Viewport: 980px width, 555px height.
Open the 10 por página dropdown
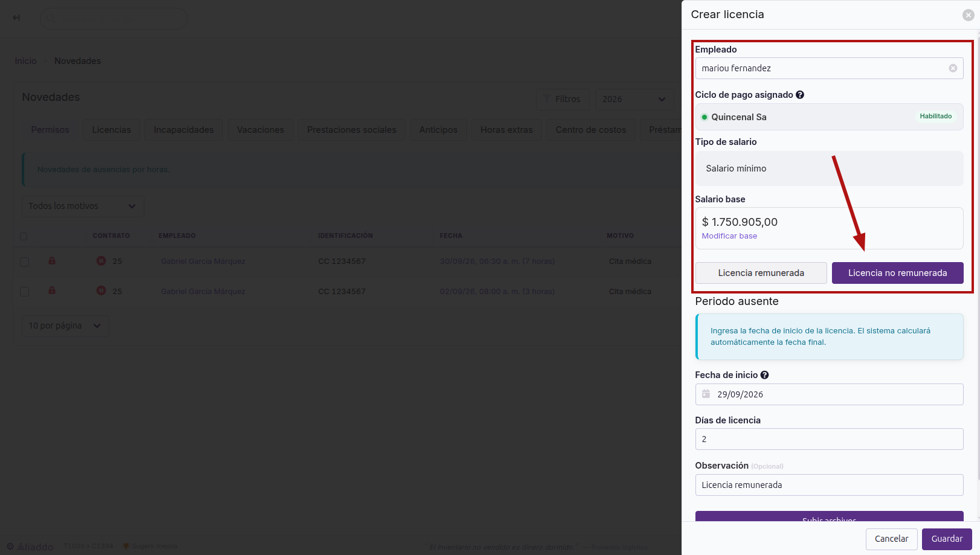pos(65,326)
